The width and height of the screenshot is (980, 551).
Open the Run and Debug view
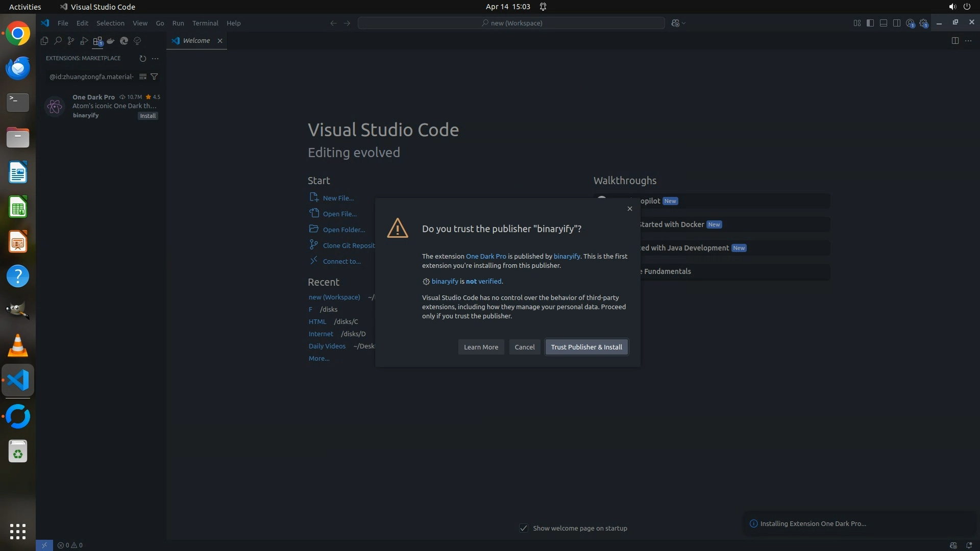[x=84, y=41]
